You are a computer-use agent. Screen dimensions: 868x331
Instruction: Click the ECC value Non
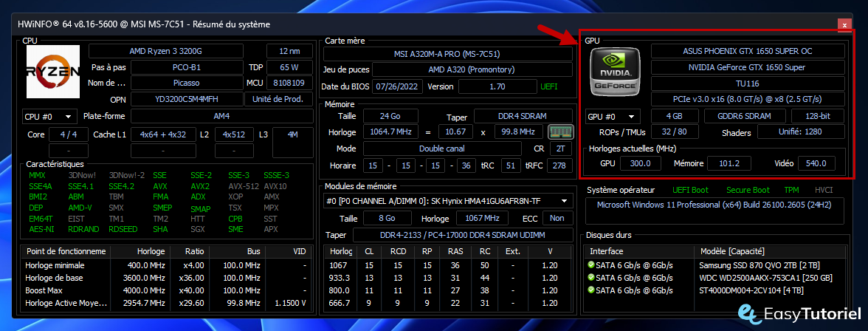pos(557,218)
